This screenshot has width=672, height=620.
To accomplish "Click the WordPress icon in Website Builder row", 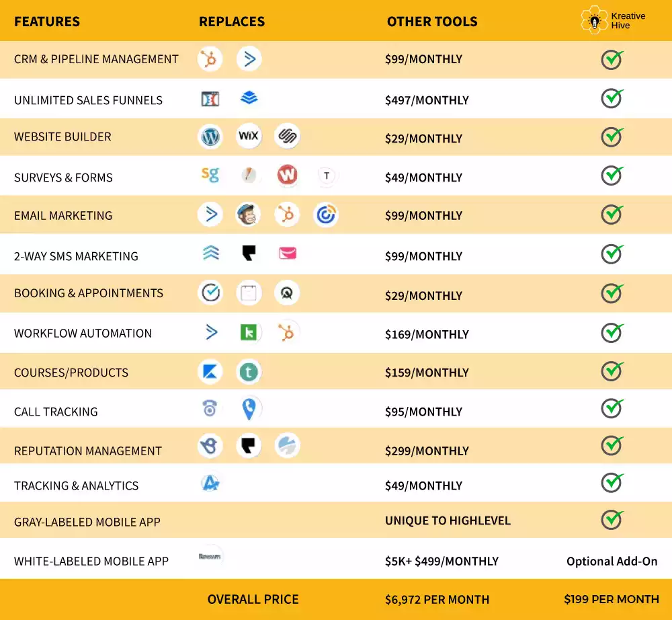I will 210,137.
